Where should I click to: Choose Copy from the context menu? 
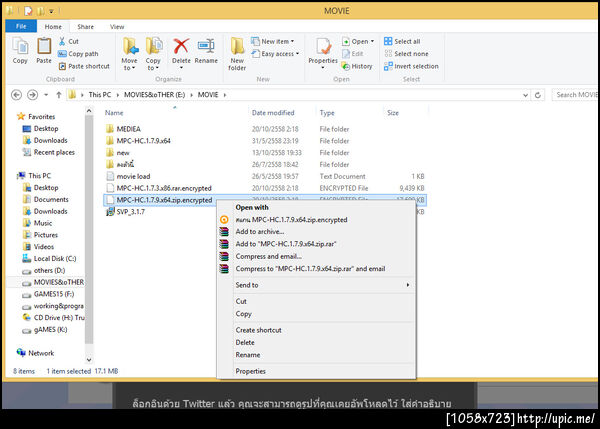click(x=243, y=313)
